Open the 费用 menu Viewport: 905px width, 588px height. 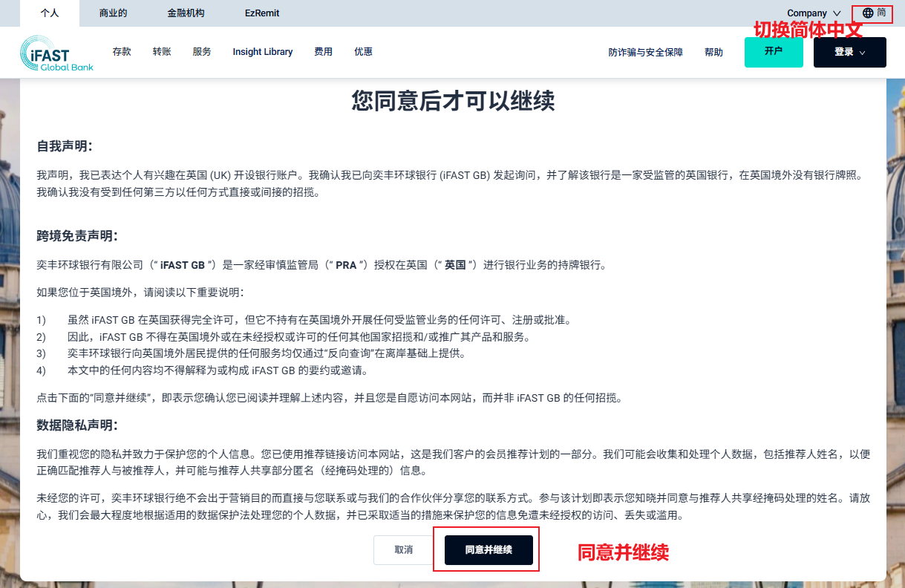click(323, 52)
